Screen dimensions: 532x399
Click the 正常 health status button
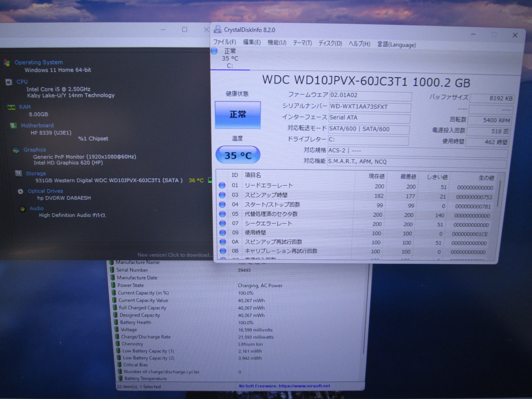point(238,115)
